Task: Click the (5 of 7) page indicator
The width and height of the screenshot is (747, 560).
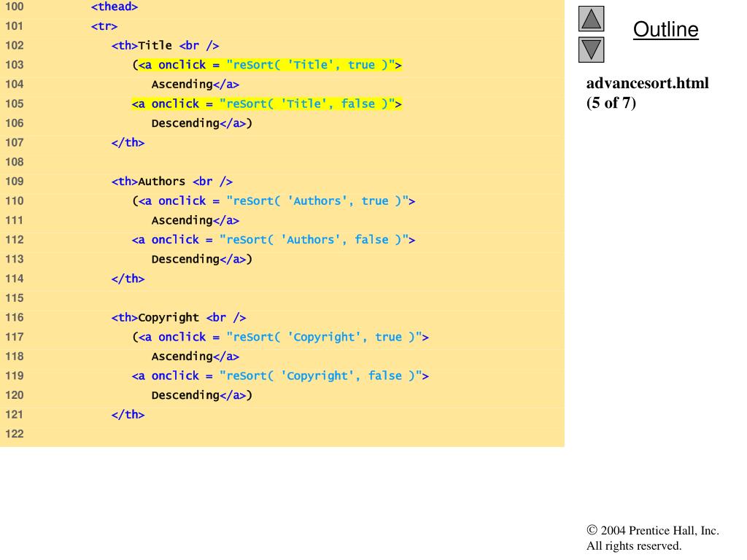Action: pyautogui.click(x=611, y=103)
